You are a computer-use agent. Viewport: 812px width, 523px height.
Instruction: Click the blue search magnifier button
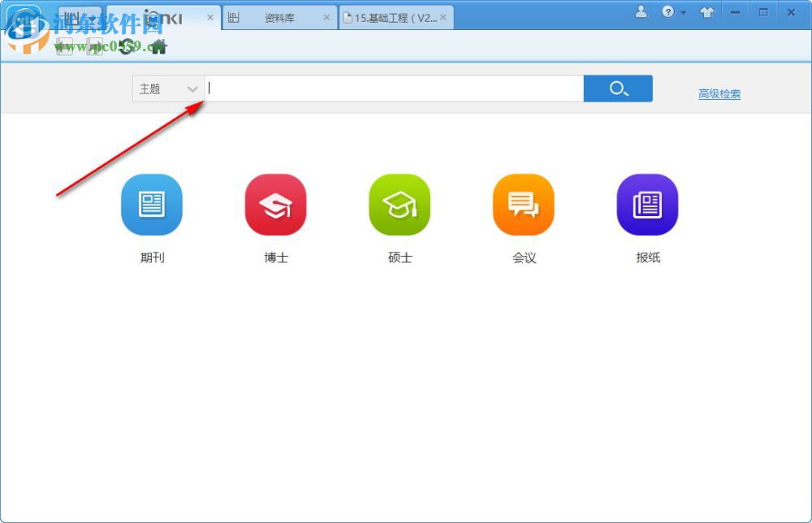pos(618,88)
